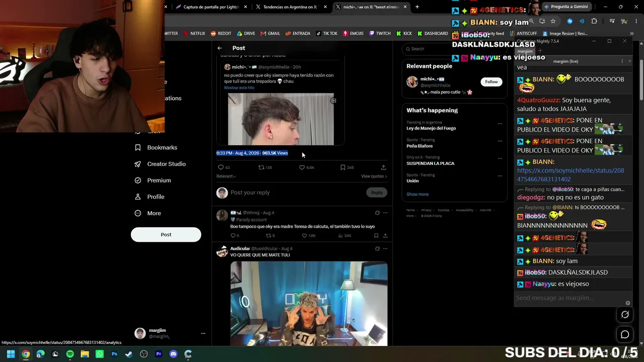Share the main post via the upload icon
Image resolution: width=644 pixels, height=362 pixels.
coord(383,167)
